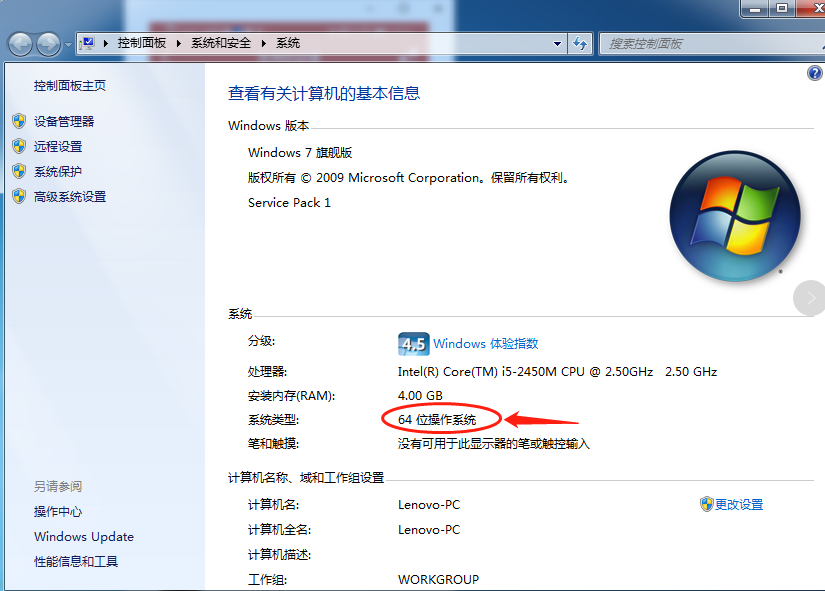The width and height of the screenshot is (825, 591).
Task: Expand the address bar history dropdown
Action: [558, 44]
